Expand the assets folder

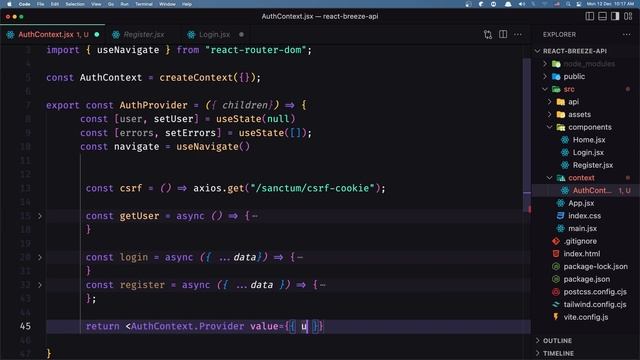pyautogui.click(x=550, y=114)
